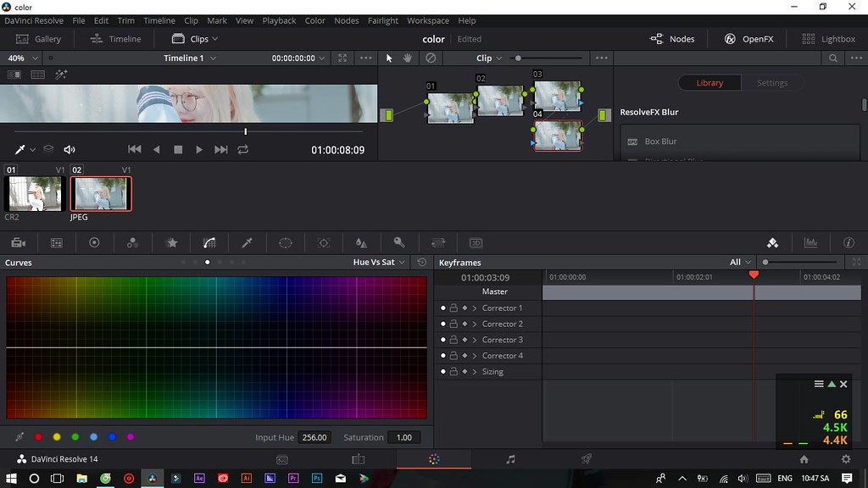Viewport: 868px width, 488px height.
Task: Lock the Corrector 2 keyframe track
Action: (453, 324)
